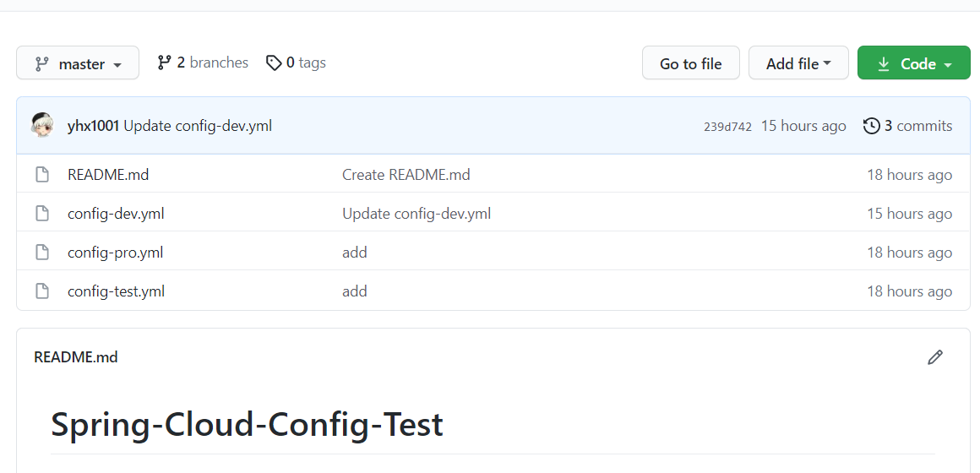
Task: Click the file icon beside README.md
Action: [x=42, y=175]
